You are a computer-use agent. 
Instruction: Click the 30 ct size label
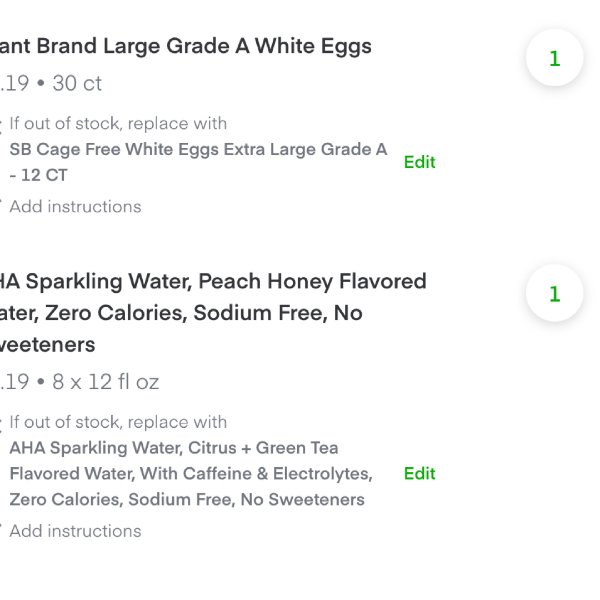[77, 83]
